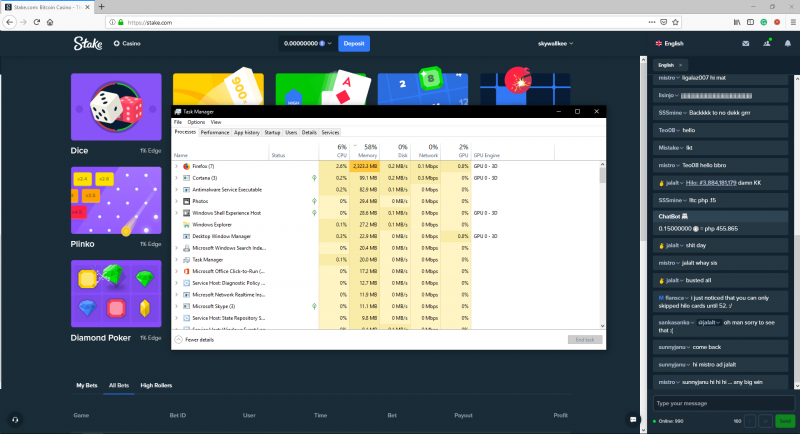Switch to the Users tab

click(x=291, y=133)
